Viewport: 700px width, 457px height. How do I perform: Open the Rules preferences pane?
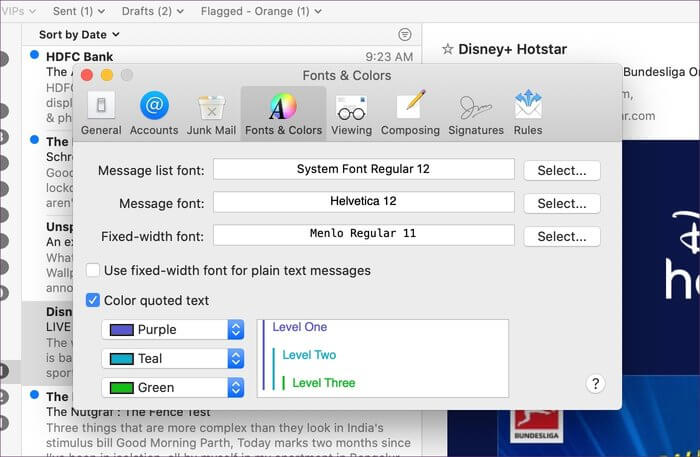point(528,113)
